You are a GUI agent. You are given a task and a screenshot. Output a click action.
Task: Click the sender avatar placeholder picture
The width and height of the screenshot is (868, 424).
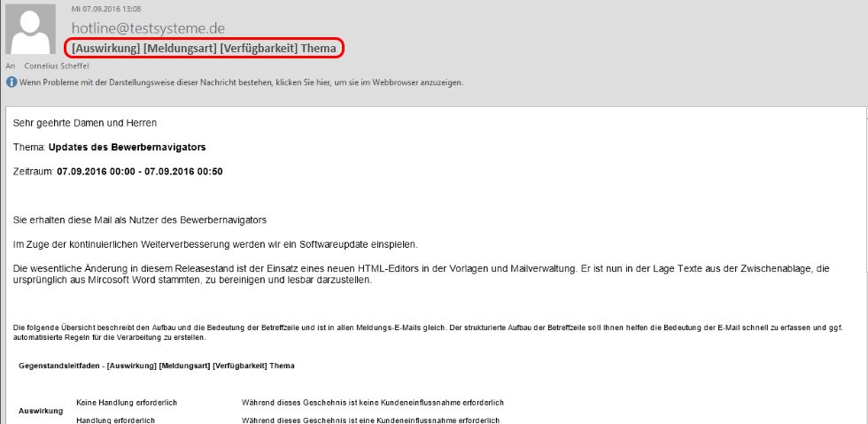pos(30,29)
